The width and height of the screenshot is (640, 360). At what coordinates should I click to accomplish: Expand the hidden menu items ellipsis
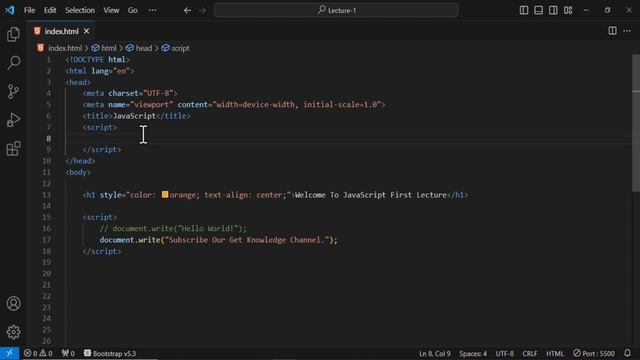[152, 10]
